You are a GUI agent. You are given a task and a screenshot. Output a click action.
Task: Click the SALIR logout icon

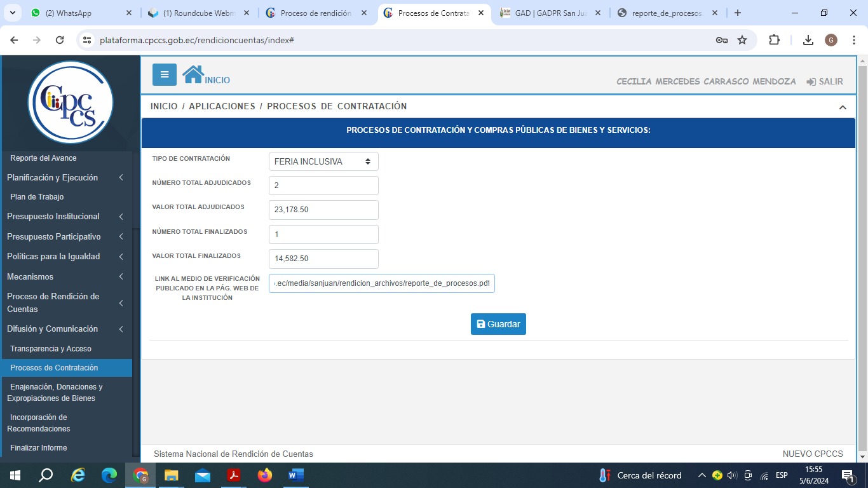811,82
